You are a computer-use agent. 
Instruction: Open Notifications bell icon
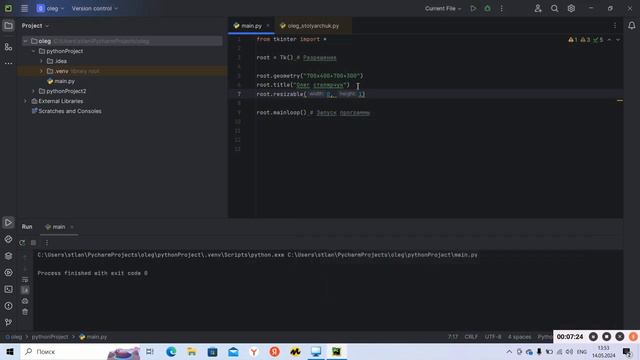(x=631, y=26)
